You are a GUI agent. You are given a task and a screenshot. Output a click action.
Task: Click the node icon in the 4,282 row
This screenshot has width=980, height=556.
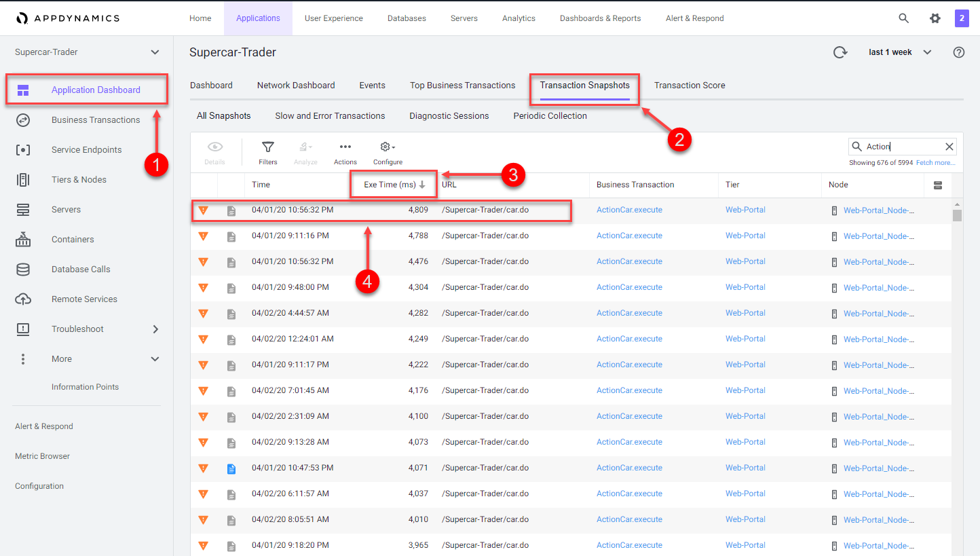[835, 314]
